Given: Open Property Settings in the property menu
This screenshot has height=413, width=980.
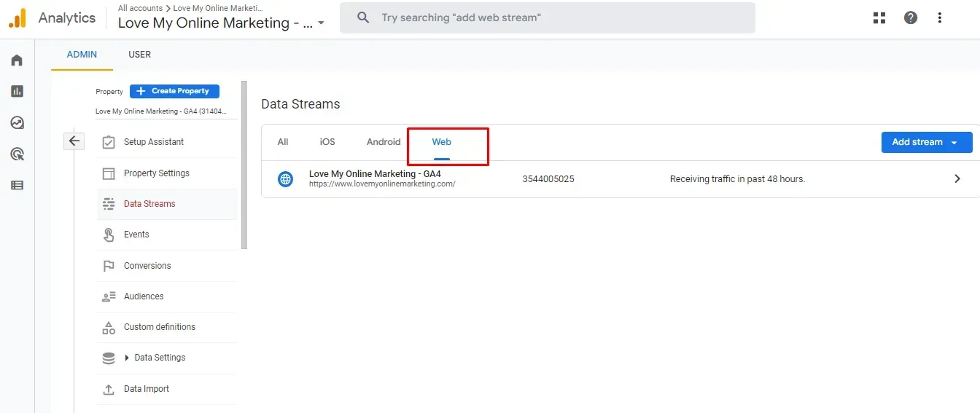Looking at the screenshot, I should point(167,173).
